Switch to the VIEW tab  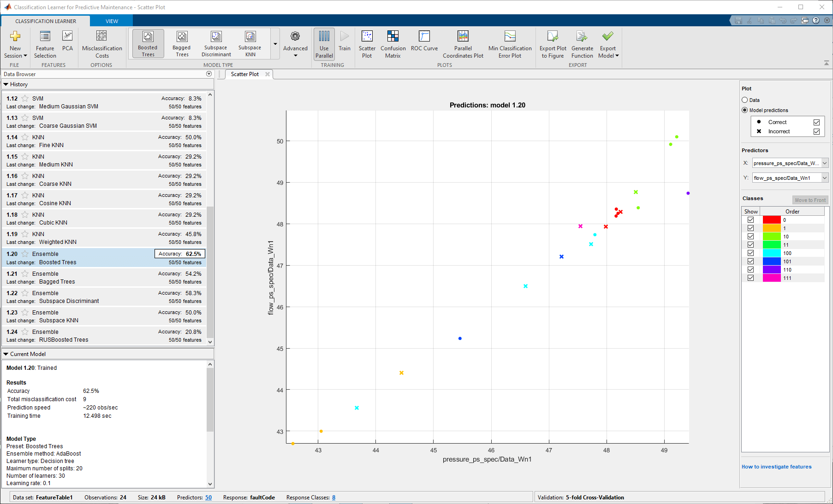tap(112, 21)
